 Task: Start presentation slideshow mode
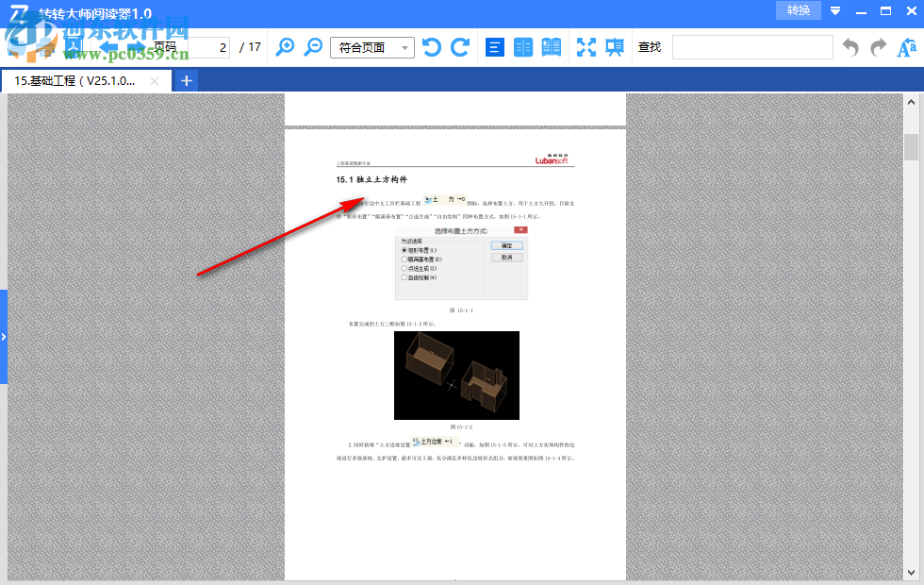pyautogui.click(x=615, y=47)
